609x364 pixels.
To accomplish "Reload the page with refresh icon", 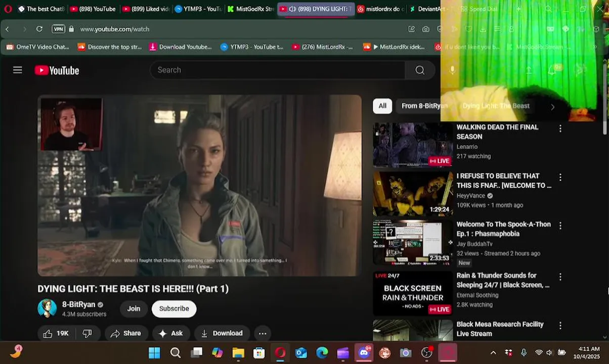I will 39,29.
